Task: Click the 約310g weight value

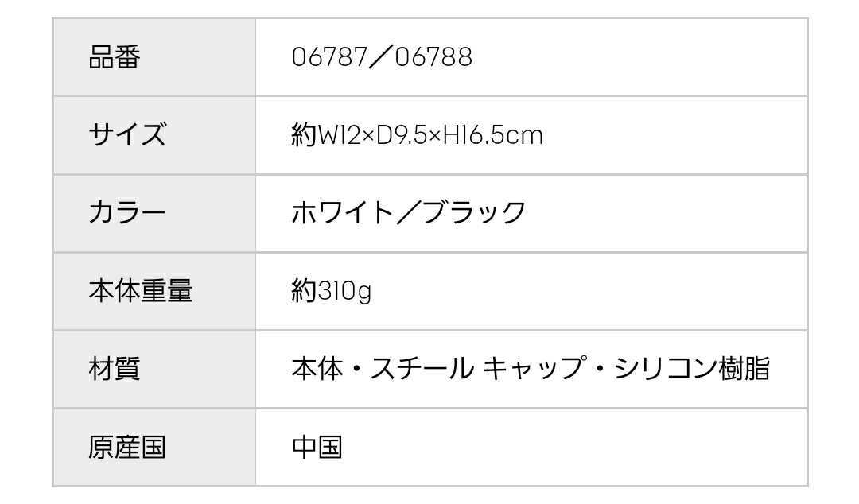Action: tap(332, 292)
